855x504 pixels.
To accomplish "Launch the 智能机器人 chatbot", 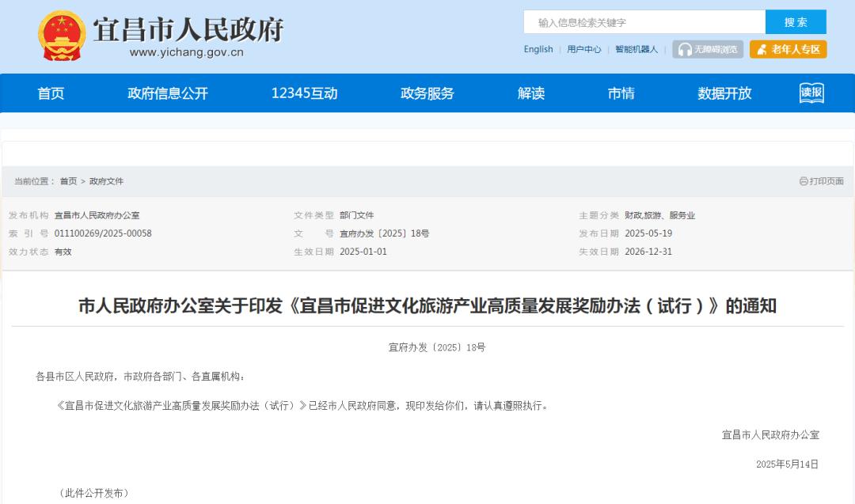I will pyautogui.click(x=636, y=49).
